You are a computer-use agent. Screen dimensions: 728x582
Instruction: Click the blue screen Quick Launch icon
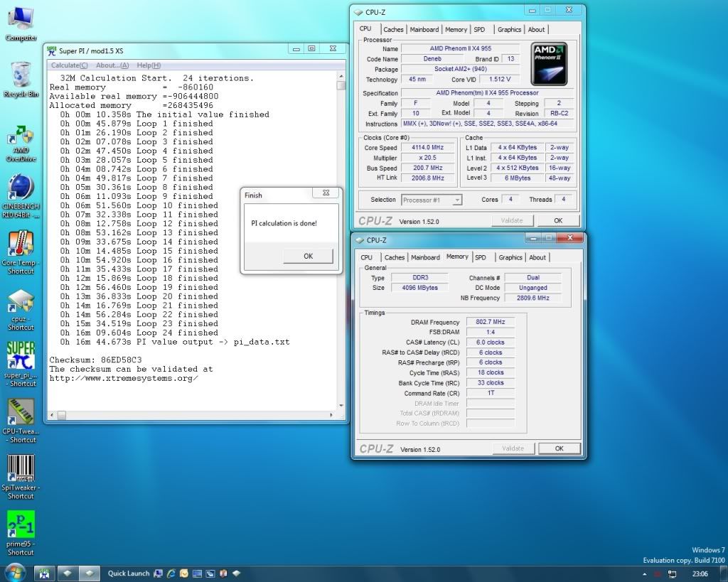click(198, 573)
